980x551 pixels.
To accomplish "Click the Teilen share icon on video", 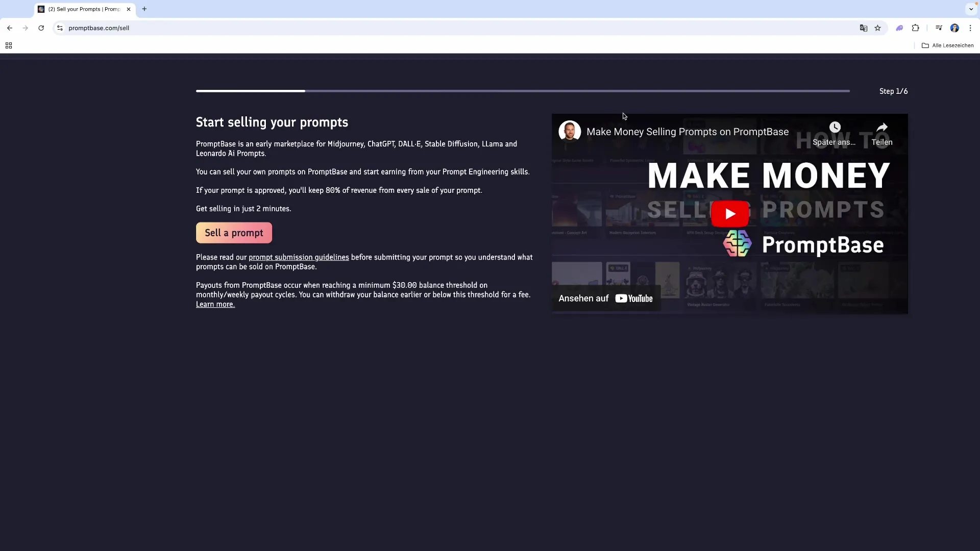I will 881,128.
